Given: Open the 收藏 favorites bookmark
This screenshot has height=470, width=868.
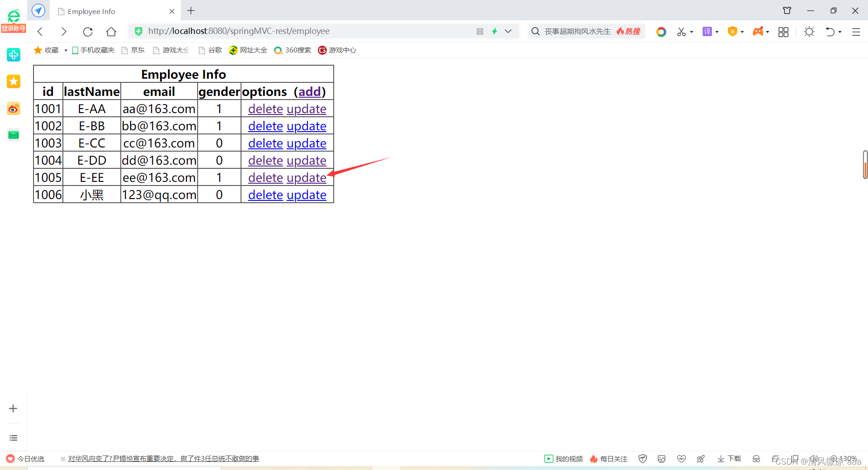Looking at the screenshot, I should click(x=47, y=50).
